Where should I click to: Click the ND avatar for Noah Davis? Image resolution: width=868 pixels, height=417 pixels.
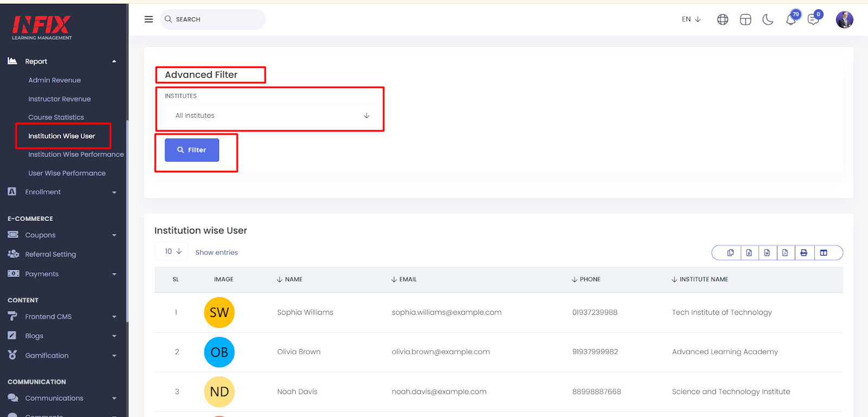click(219, 391)
